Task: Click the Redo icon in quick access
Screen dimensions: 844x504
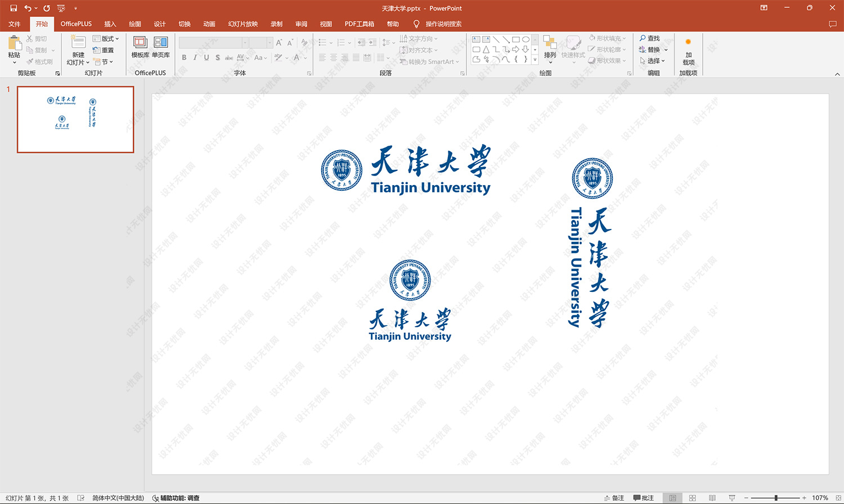Action: coord(47,8)
